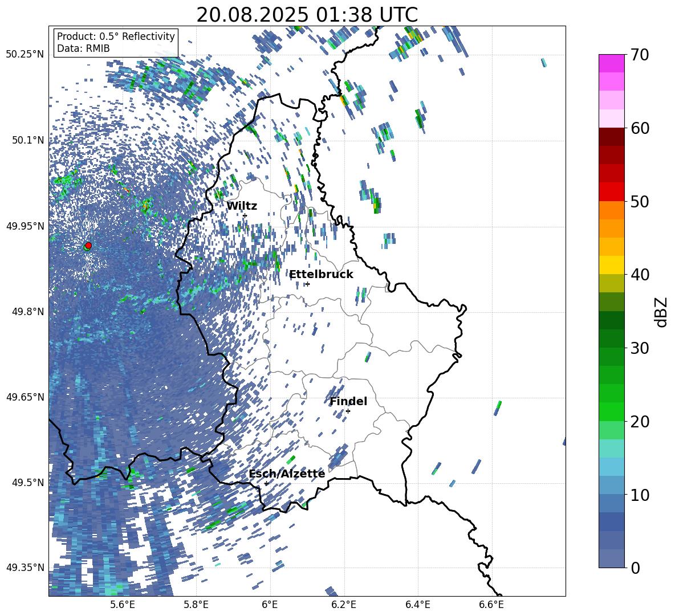
Task: Click the 50 colorbar tick label
Action: pos(639,201)
